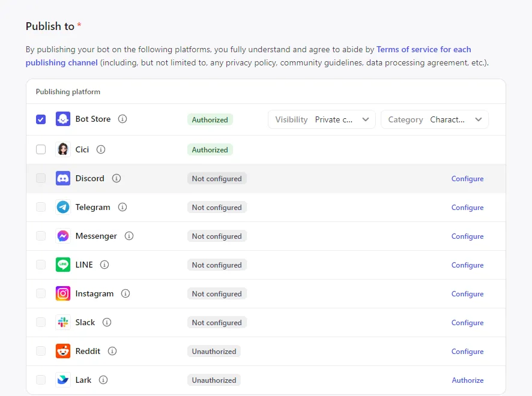The width and height of the screenshot is (532, 396).
Task: Click the Authorized badge for Bot Store
Action: pos(210,119)
